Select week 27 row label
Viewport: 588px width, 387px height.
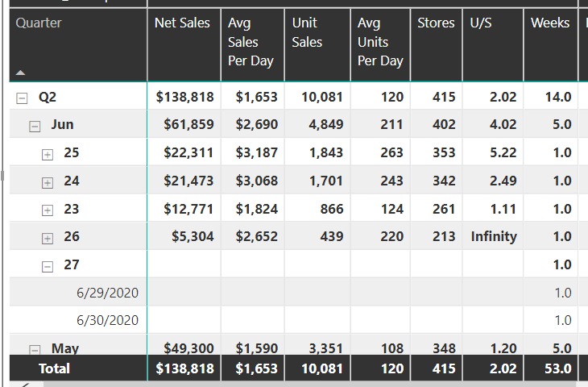[71, 264]
